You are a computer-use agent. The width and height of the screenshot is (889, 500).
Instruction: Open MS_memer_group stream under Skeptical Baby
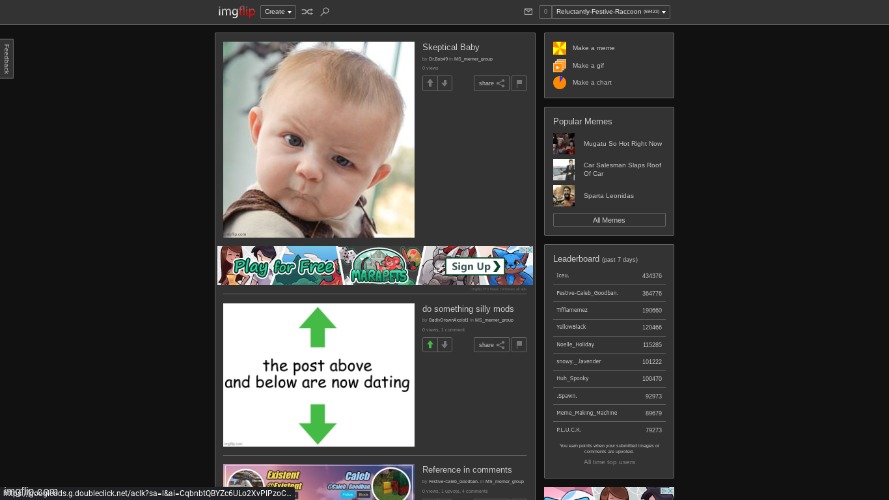[x=473, y=59]
